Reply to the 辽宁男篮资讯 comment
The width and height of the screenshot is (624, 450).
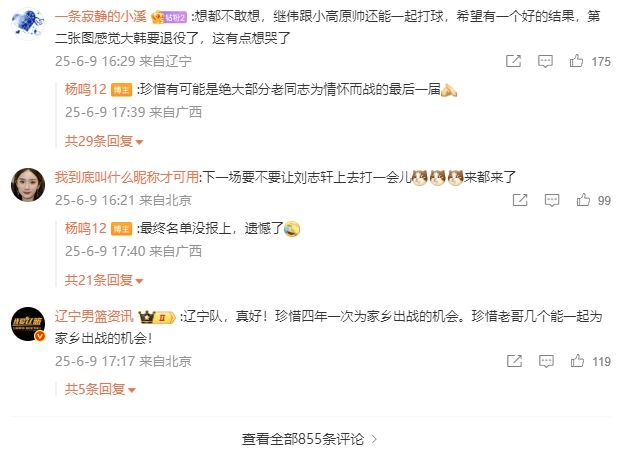[x=546, y=361]
